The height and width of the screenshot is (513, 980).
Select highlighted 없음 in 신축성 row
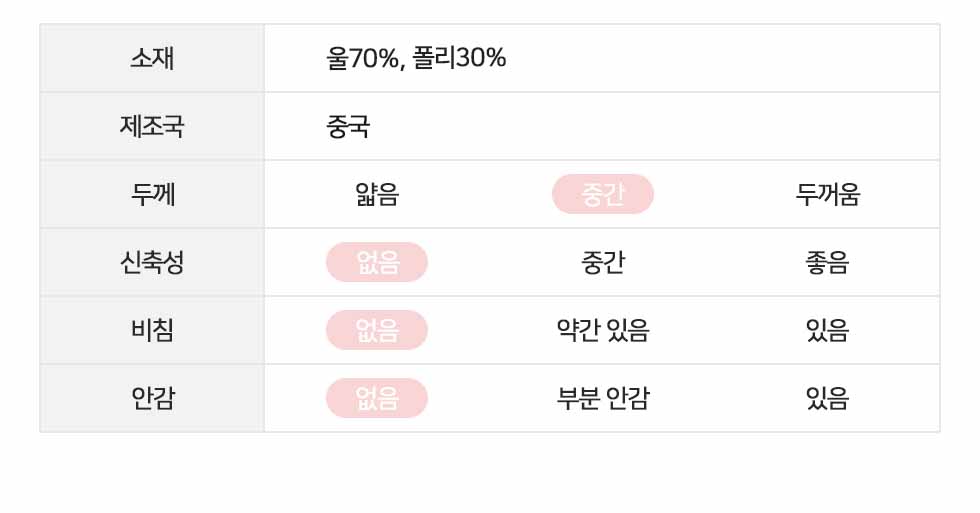point(377,262)
